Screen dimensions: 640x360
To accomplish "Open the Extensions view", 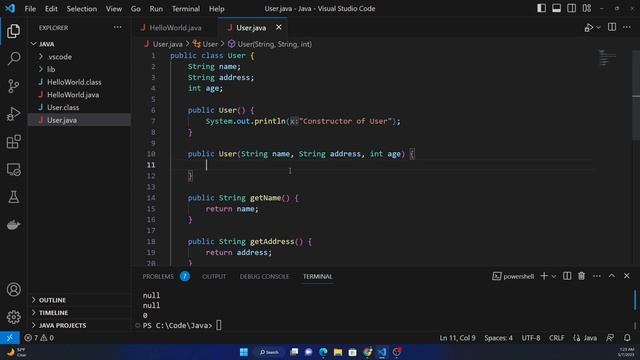I will (x=13, y=142).
